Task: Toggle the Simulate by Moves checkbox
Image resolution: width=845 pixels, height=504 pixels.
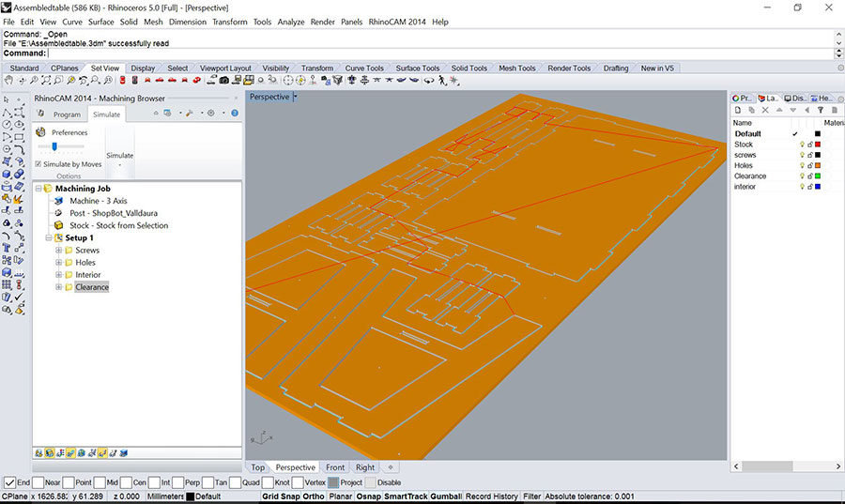Action: tap(38, 163)
